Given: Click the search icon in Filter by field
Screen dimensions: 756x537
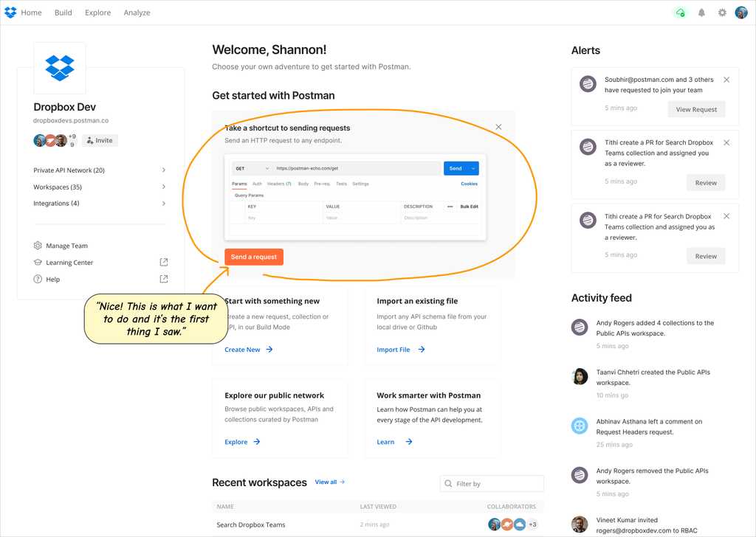Looking at the screenshot, I should coord(448,484).
